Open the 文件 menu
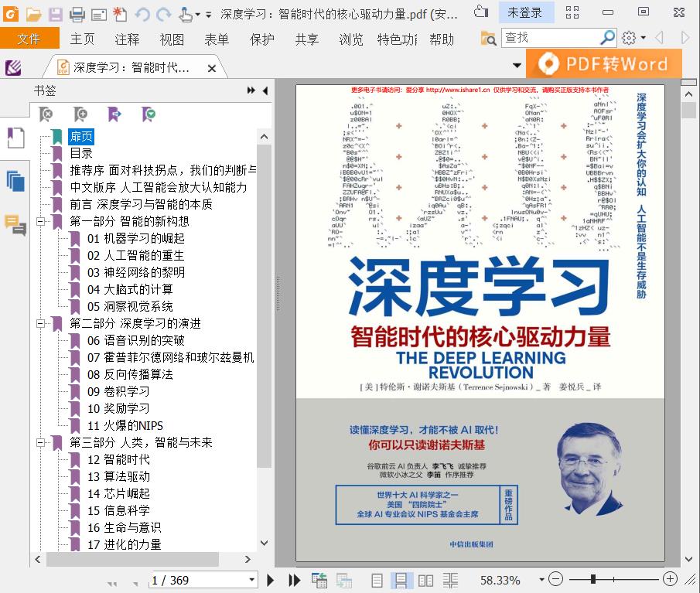This screenshot has height=593, width=700. tap(29, 39)
